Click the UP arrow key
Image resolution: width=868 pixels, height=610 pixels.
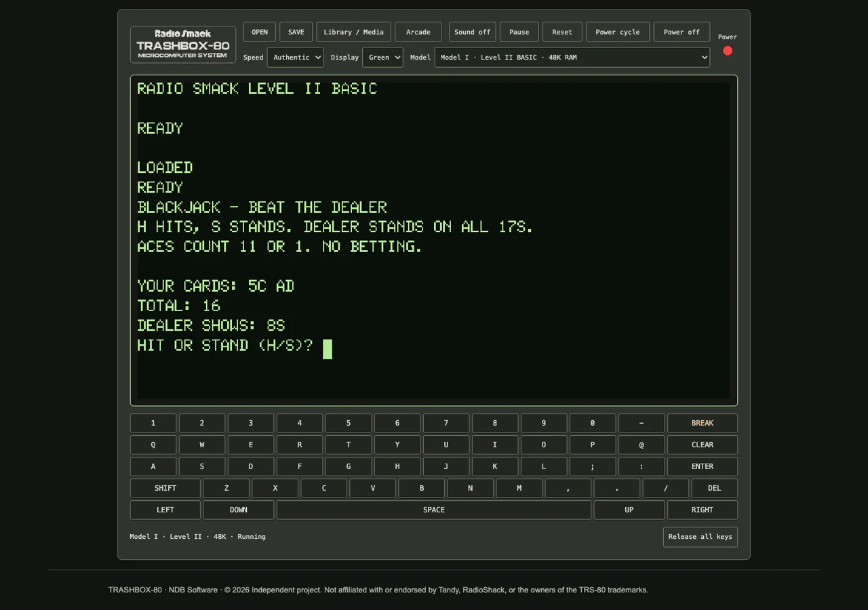(x=629, y=510)
